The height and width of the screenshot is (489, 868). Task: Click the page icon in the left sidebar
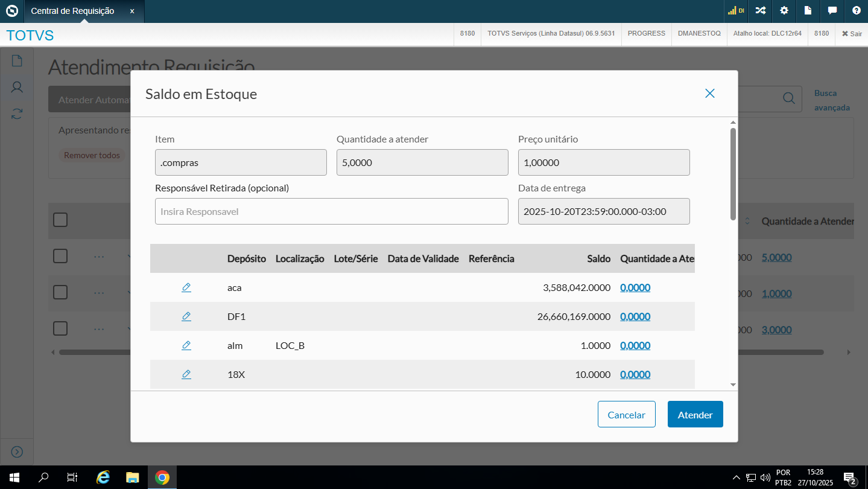pos(17,60)
